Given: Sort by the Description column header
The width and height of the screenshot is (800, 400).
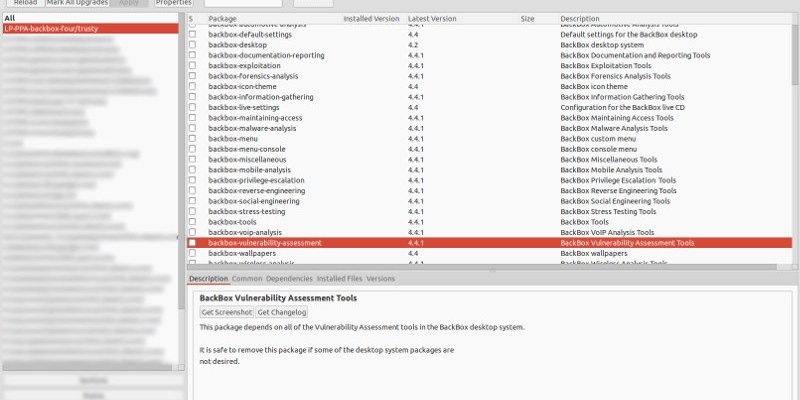Looking at the screenshot, I should pos(580,19).
